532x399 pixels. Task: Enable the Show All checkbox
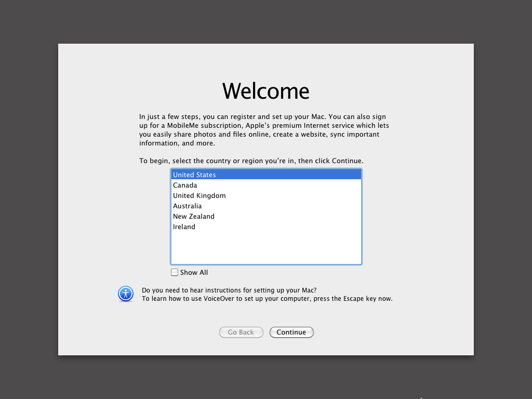(175, 272)
